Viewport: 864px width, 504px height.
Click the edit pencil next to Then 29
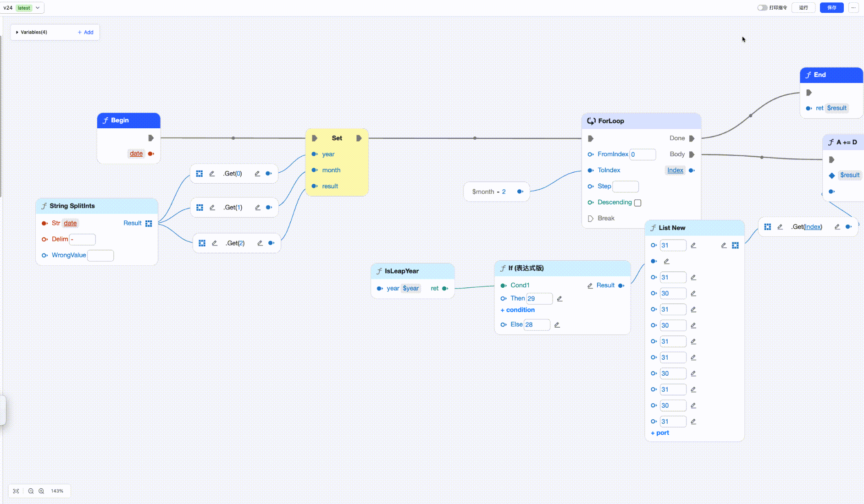(x=559, y=298)
